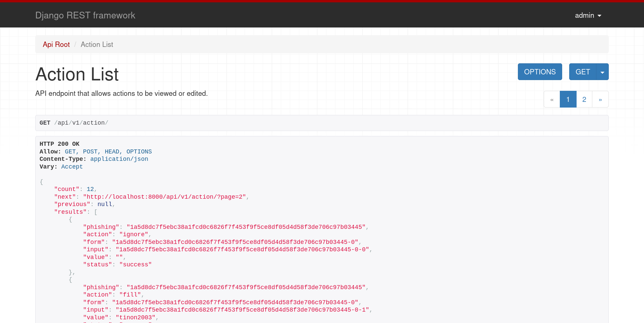Select the 'HTTP 200 OK' status text
This screenshot has height=323, width=644.
point(59,144)
